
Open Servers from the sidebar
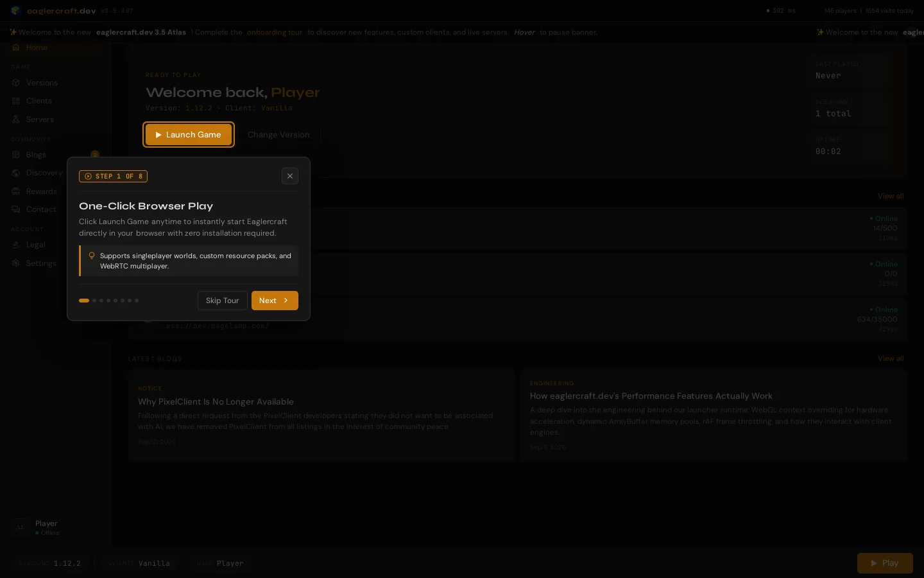56,119
